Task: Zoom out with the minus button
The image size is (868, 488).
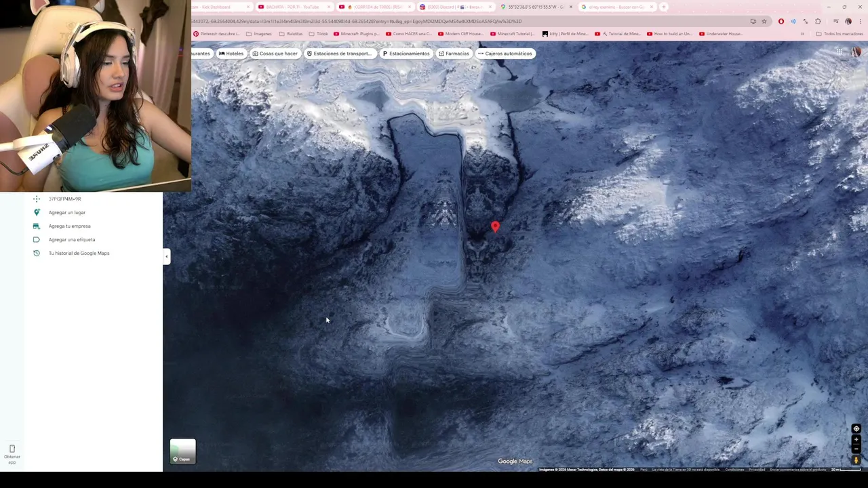Action: [x=856, y=449]
